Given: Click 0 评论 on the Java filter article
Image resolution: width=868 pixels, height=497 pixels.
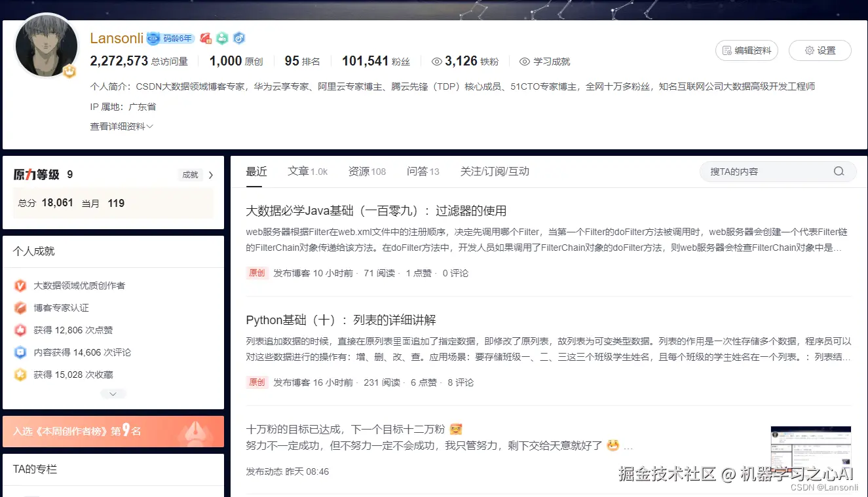Looking at the screenshot, I should (x=456, y=273).
